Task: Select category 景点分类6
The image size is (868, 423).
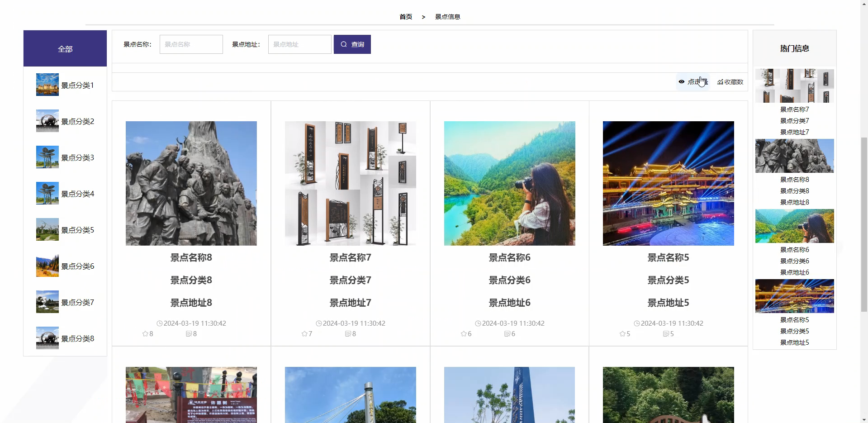Action: pos(65,266)
